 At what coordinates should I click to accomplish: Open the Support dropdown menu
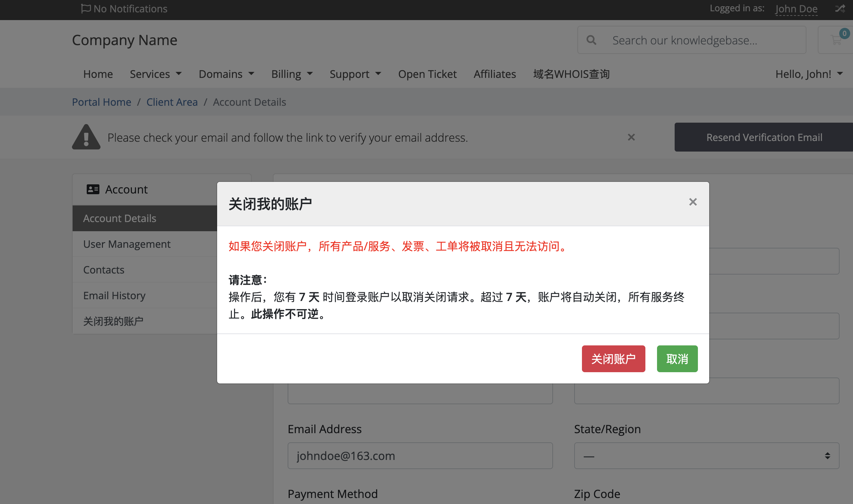[355, 74]
